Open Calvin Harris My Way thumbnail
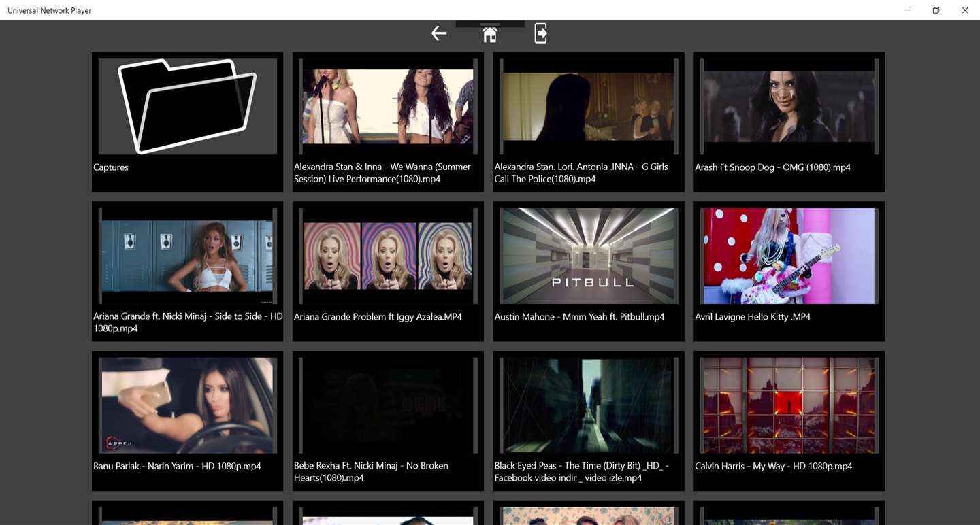The height and width of the screenshot is (525, 980). pyautogui.click(x=789, y=406)
